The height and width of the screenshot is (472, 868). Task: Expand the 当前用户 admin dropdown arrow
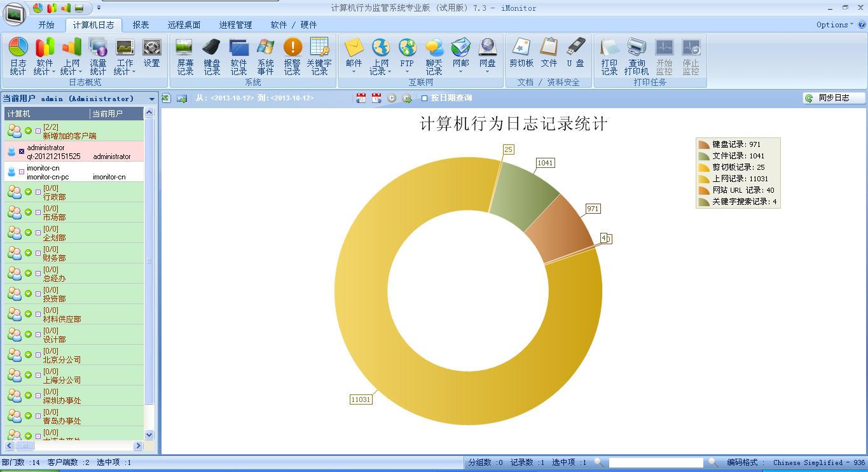(x=152, y=99)
